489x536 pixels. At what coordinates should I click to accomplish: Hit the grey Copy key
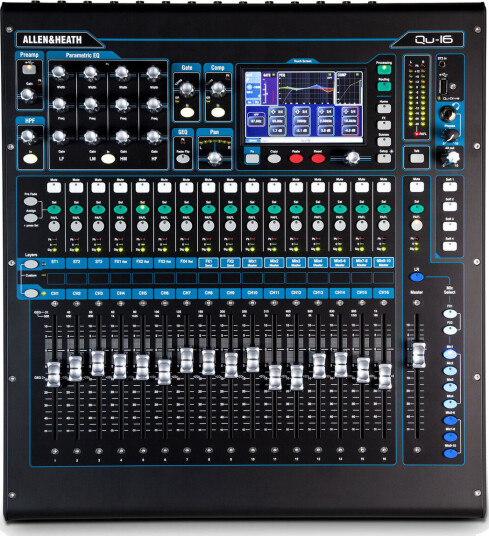[x=274, y=159]
